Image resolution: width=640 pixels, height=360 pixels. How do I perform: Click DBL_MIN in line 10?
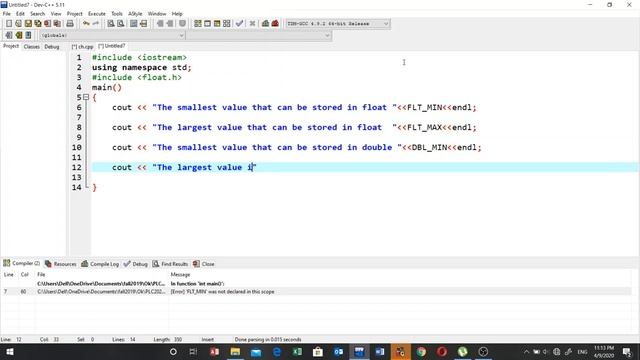[429, 147]
